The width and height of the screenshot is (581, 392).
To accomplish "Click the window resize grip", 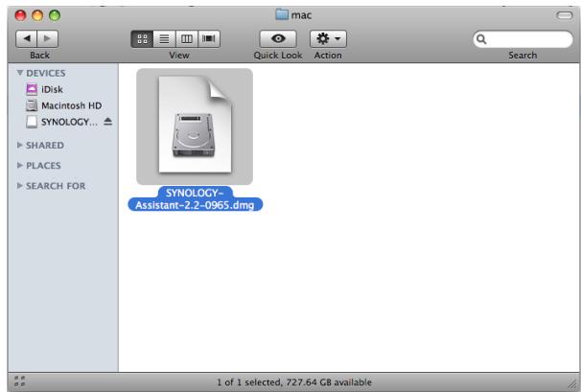I will coord(572,384).
